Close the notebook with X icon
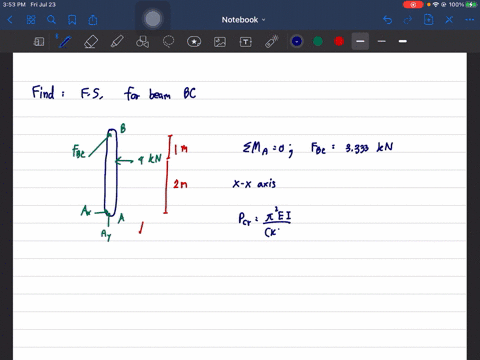Image resolution: width=480 pixels, height=360 pixels. [449, 20]
